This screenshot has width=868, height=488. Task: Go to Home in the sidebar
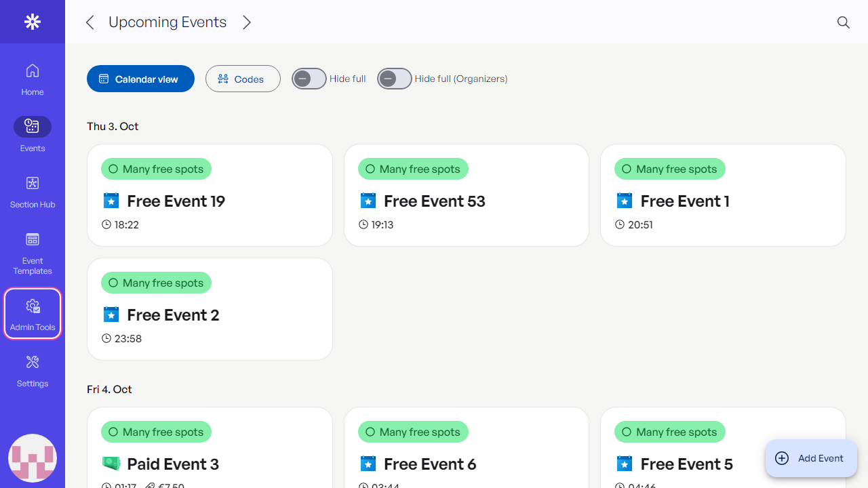point(32,79)
